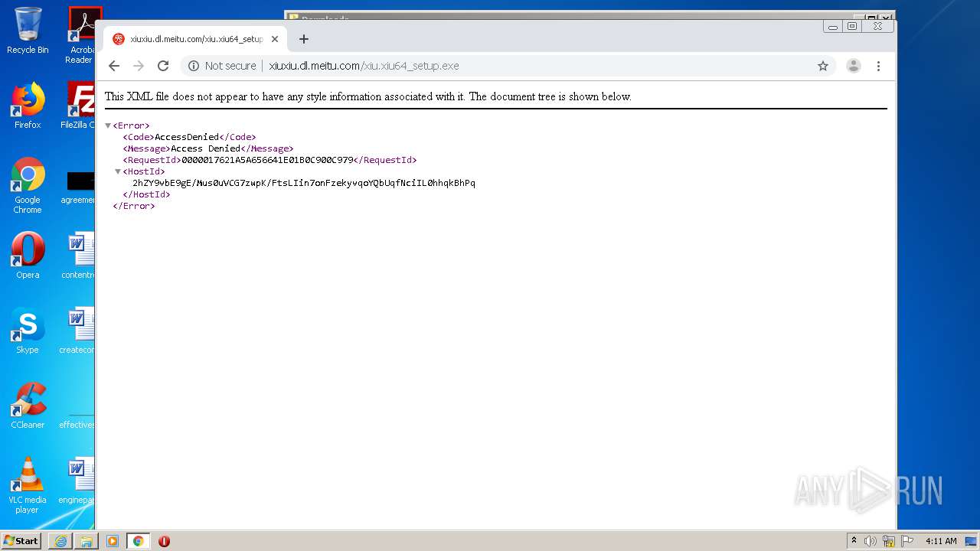Screen dimensions: 980x551
Task: Open the createcon Word document icon
Action: point(79,331)
